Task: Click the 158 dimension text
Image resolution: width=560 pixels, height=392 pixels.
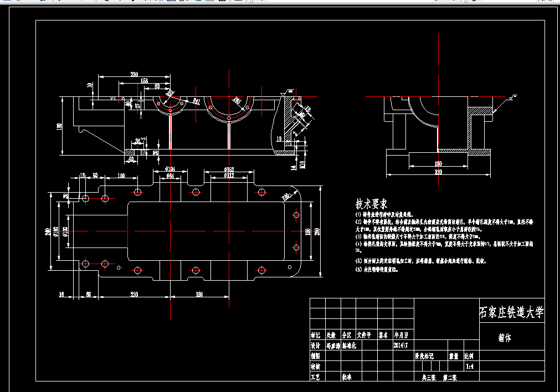Action: tap(144, 81)
